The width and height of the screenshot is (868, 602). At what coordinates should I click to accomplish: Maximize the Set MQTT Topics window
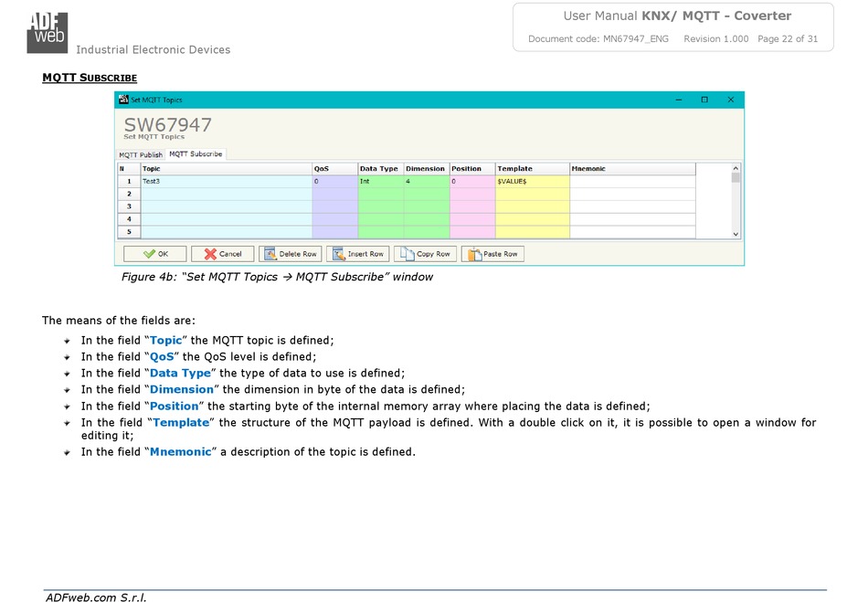click(704, 100)
